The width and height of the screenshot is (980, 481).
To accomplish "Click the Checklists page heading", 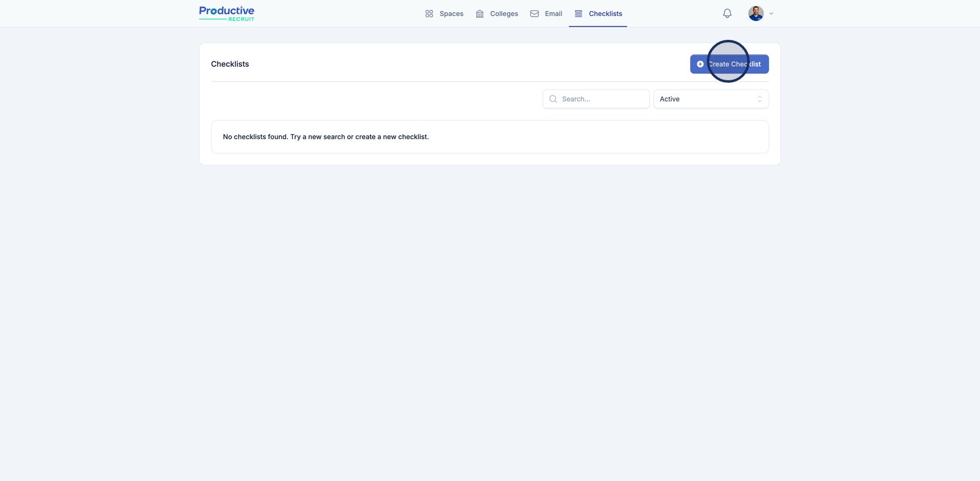I will [x=230, y=64].
